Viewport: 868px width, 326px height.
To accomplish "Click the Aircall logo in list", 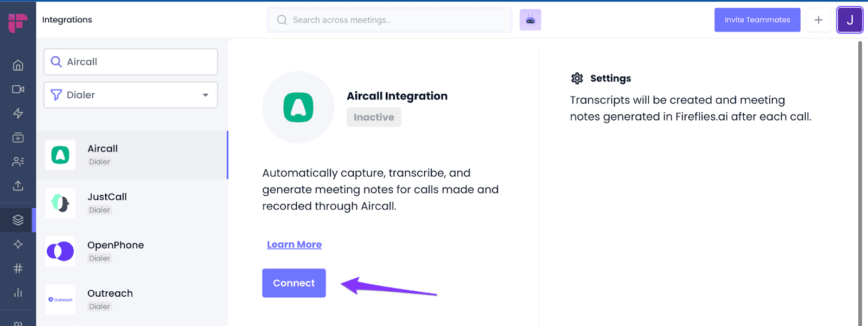I will click(60, 155).
